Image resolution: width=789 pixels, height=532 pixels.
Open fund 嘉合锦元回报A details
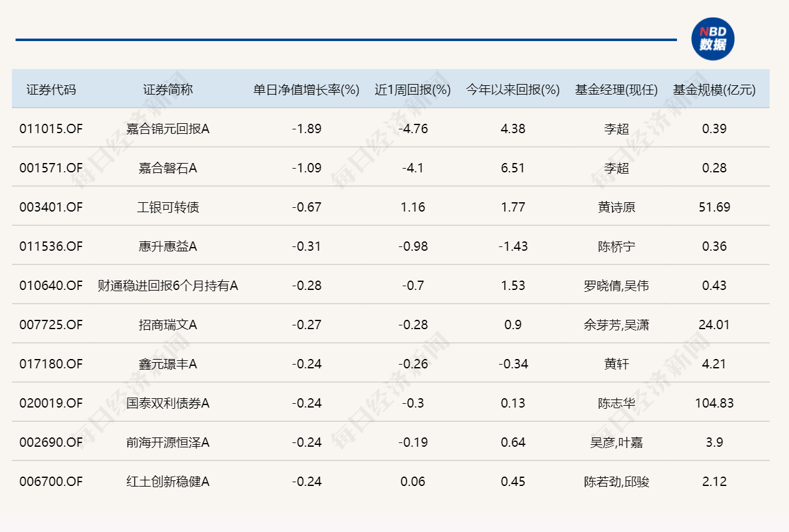(x=166, y=128)
